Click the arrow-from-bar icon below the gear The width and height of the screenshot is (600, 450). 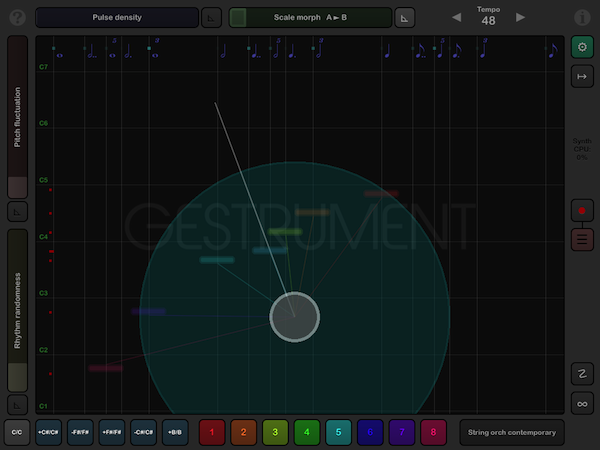(582, 77)
